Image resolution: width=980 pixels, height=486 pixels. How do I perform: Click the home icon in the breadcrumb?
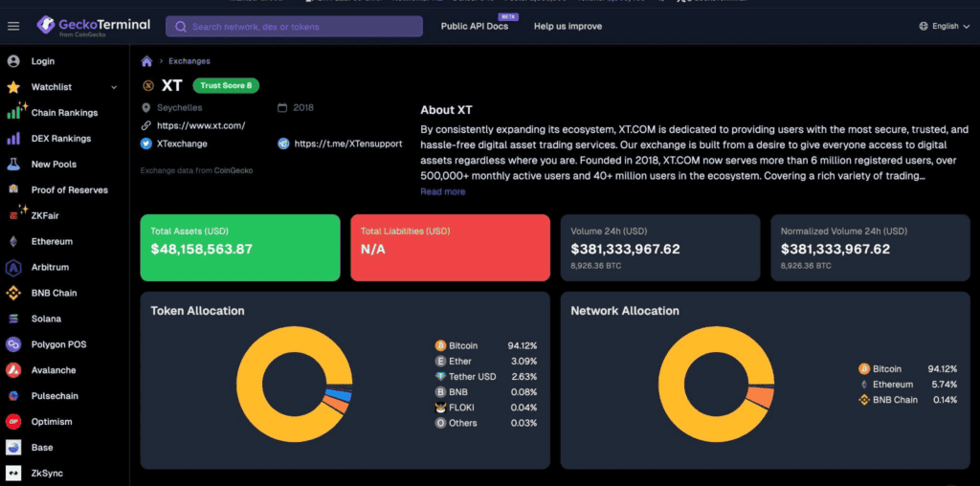tap(146, 61)
